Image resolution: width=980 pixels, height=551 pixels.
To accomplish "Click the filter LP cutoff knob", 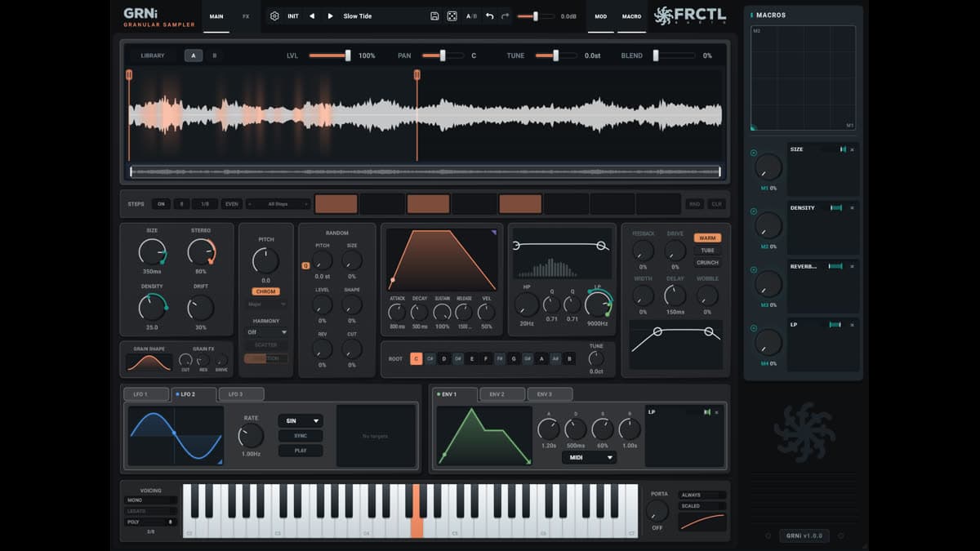I will point(599,305).
